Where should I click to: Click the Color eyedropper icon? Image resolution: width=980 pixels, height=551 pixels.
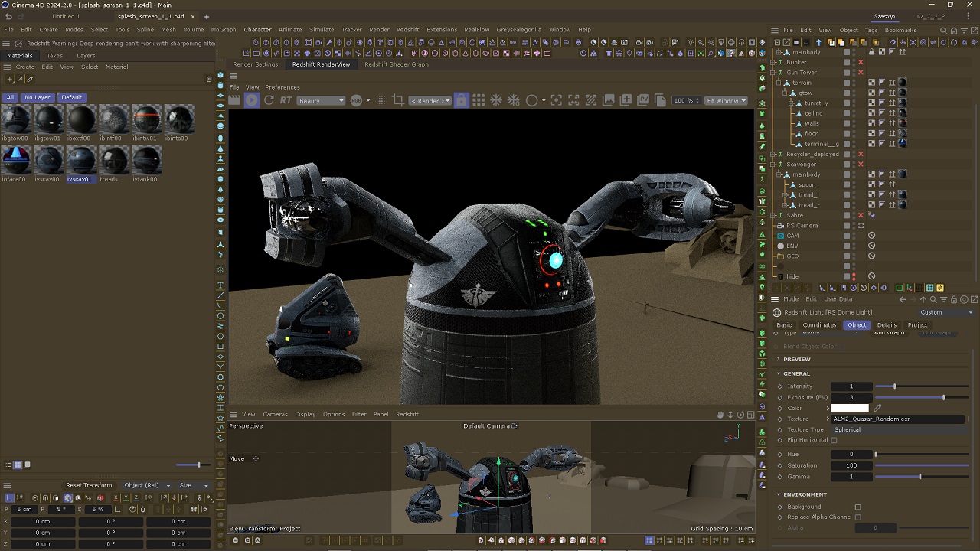877,408
